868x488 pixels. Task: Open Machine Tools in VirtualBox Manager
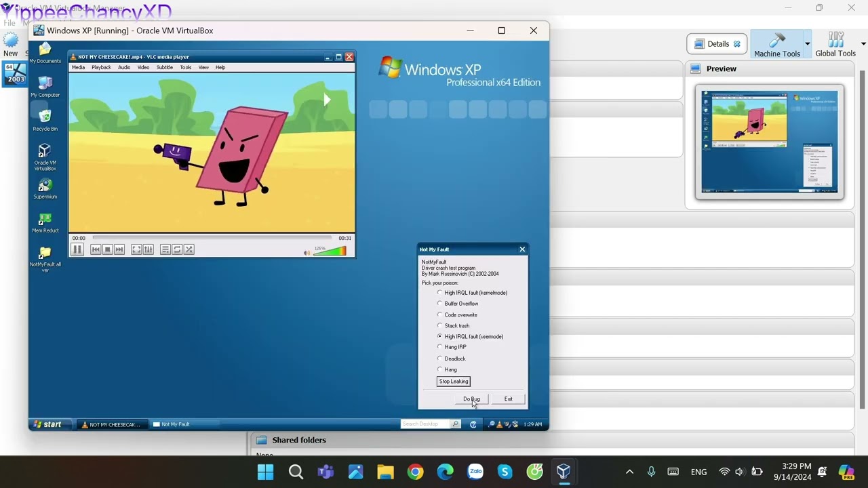pos(777,44)
